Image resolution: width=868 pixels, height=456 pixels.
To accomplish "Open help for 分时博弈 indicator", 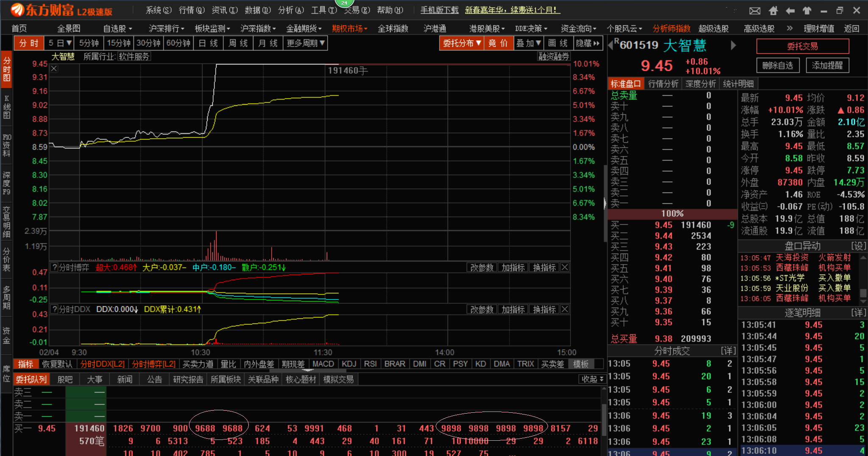I will pos(54,267).
